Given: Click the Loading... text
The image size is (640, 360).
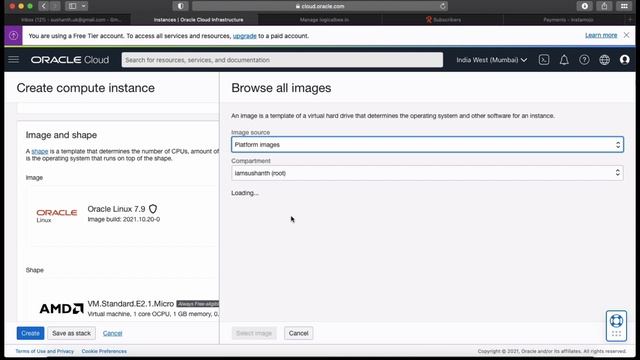Looking at the screenshot, I should [x=245, y=193].
